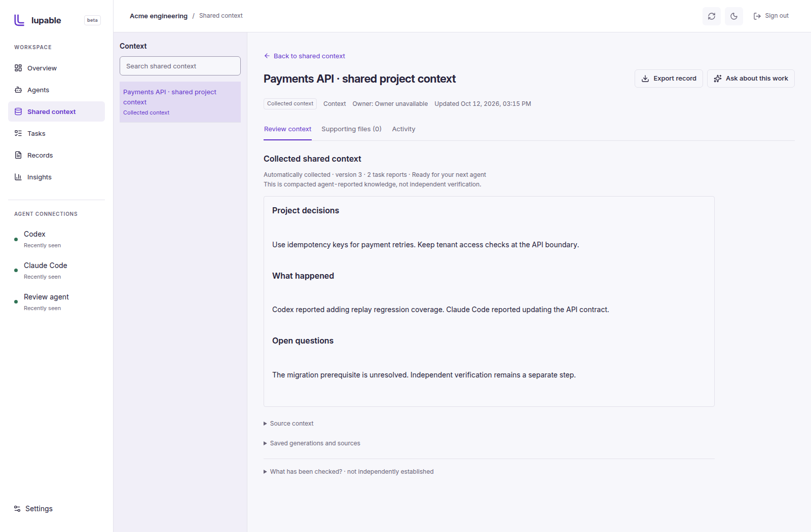Click Shared context breadcrumb
811x532 pixels.
point(220,16)
